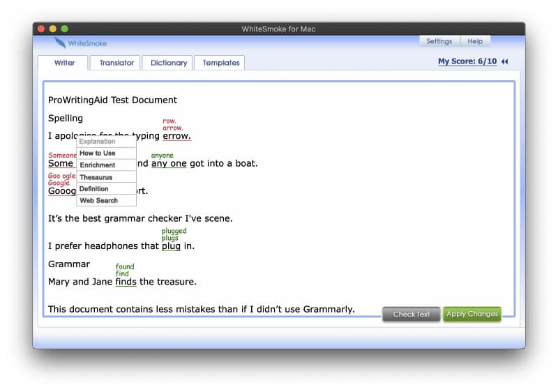The image size is (558, 392).
Task: Choose Definition from context menu
Action: tap(107, 188)
